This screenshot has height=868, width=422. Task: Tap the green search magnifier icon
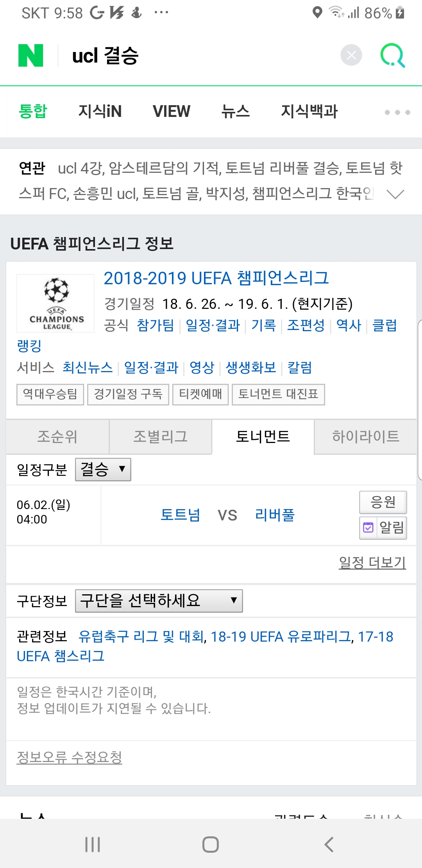pos(393,55)
